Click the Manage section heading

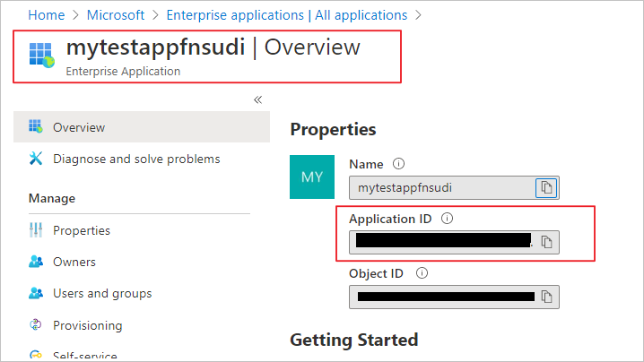(52, 198)
